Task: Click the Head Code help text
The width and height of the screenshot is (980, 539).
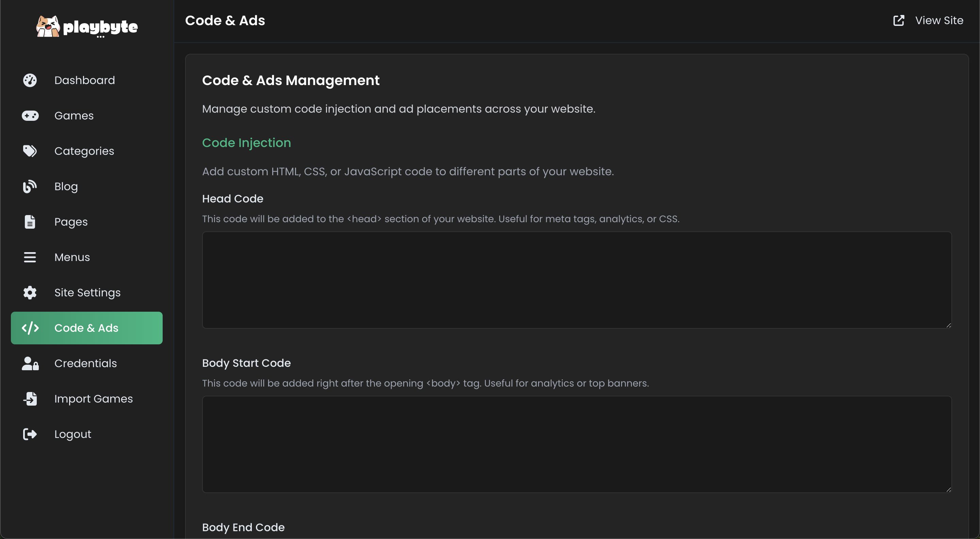Action: point(441,219)
